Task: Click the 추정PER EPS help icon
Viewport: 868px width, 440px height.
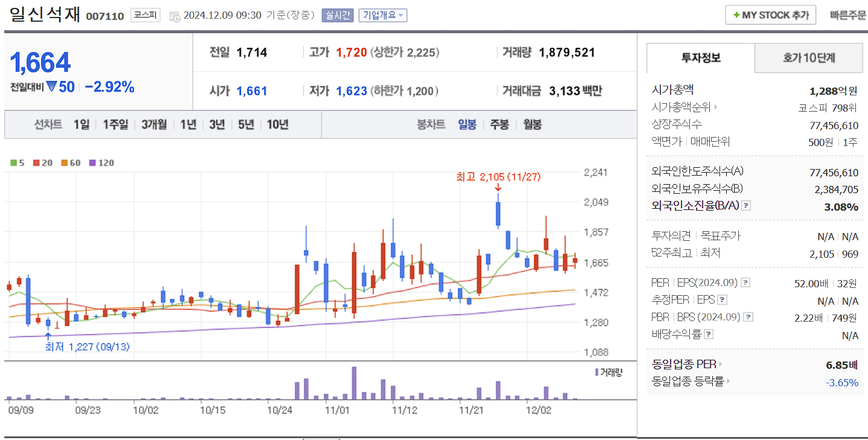Action: tap(723, 299)
